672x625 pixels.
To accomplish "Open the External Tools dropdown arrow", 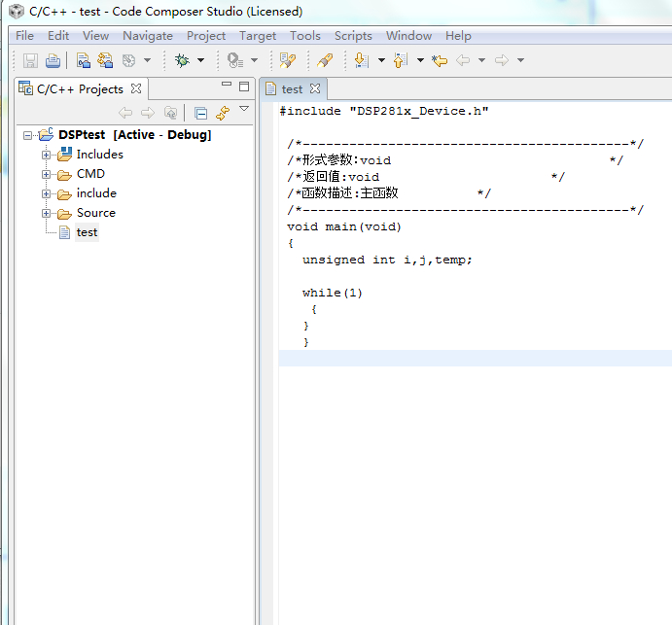I will [254, 60].
